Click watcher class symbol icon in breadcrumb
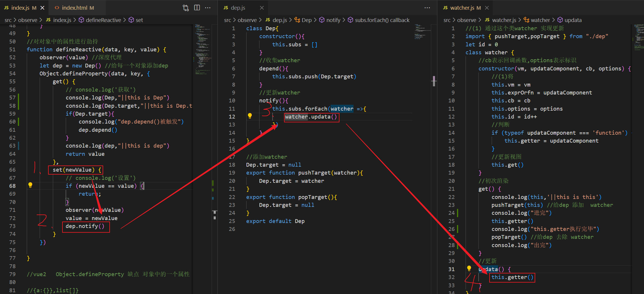Viewport: 644px width, 294px height. point(526,20)
